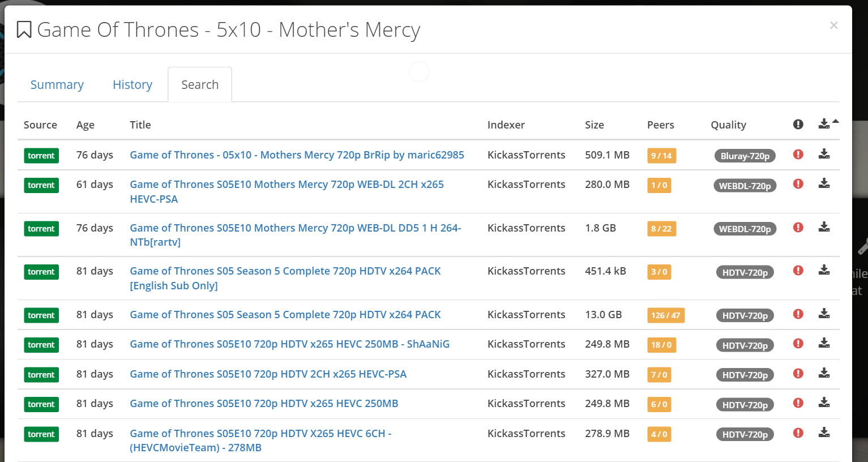
Task: Click the Bluray-720p quality badge
Action: click(x=745, y=156)
